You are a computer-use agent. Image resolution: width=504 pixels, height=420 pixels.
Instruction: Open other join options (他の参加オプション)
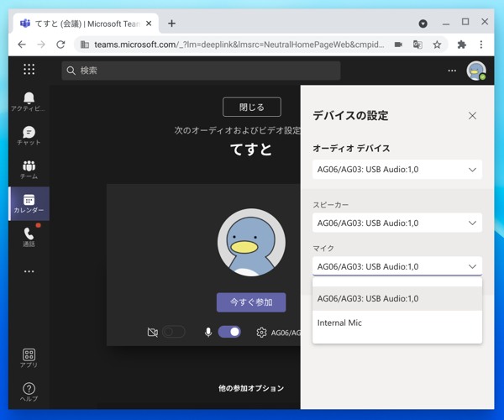pos(251,388)
